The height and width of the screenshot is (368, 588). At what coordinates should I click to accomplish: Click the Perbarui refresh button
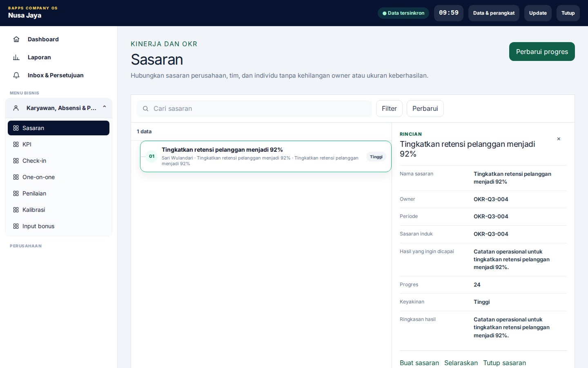425,108
